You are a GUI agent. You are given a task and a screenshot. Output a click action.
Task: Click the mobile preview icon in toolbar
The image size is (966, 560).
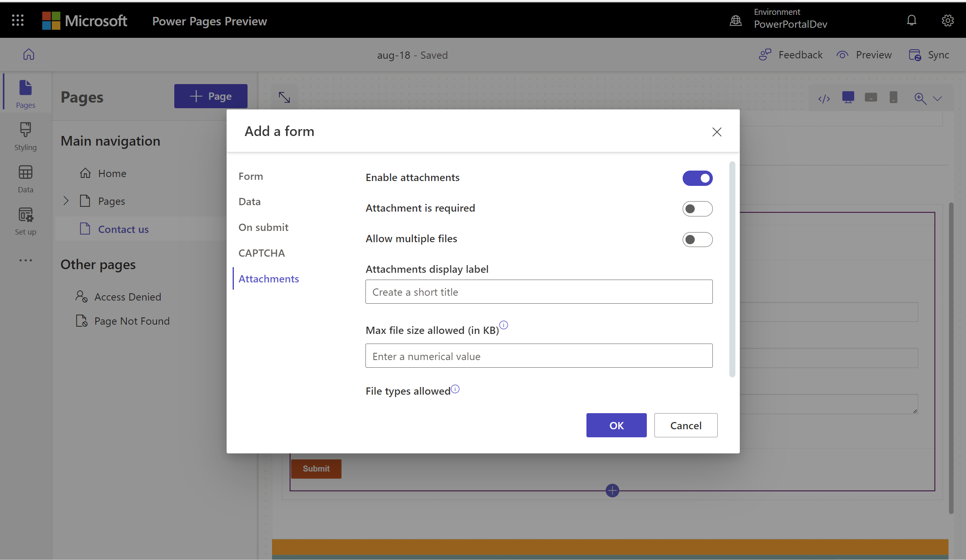tap(893, 99)
